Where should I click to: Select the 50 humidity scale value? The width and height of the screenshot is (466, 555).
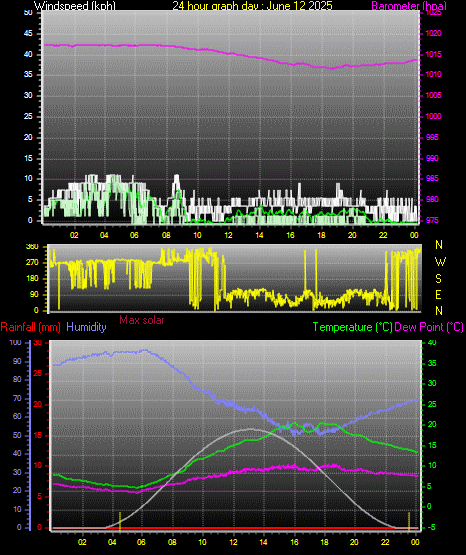(x=17, y=435)
